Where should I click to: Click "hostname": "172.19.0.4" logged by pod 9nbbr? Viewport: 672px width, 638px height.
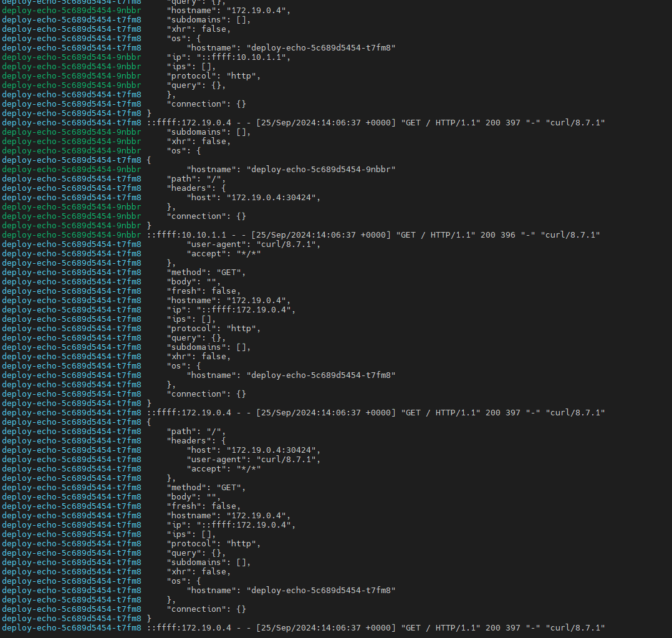228,11
